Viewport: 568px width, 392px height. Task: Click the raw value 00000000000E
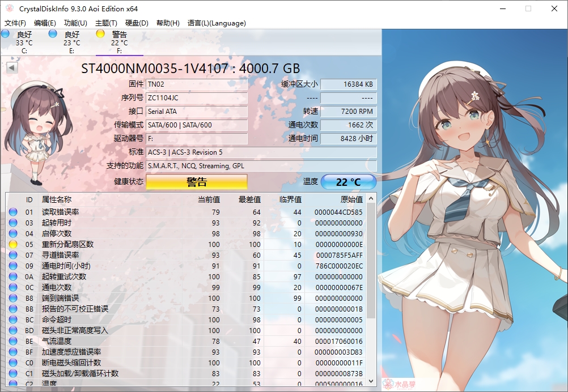(339, 244)
